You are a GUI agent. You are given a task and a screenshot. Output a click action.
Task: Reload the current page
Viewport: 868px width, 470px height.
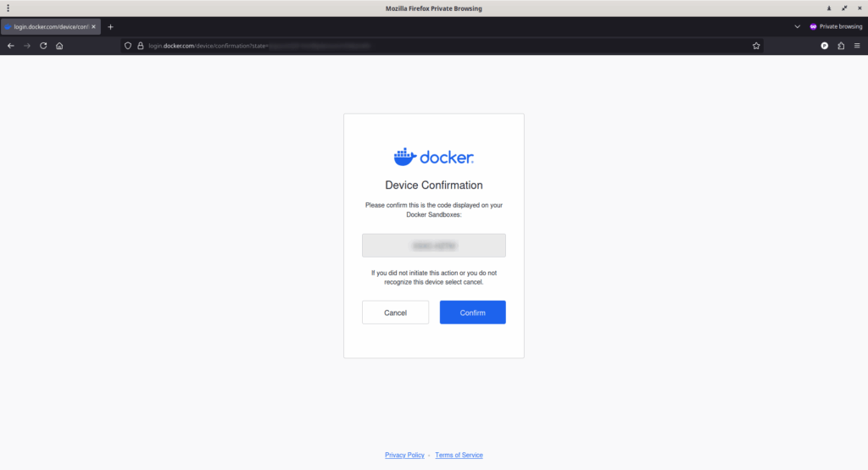tap(43, 46)
